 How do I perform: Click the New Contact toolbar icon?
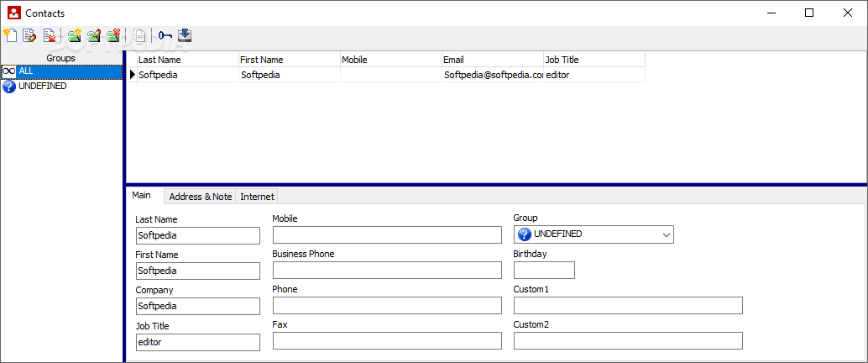pos(9,35)
